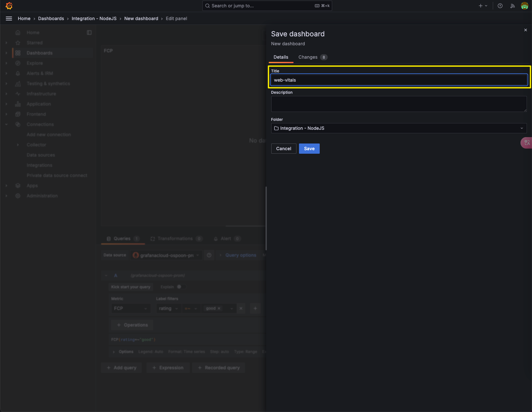Click the Grafana logo icon
This screenshot has width=532, height=412.
pyautogui.click(x=9, y=6)
